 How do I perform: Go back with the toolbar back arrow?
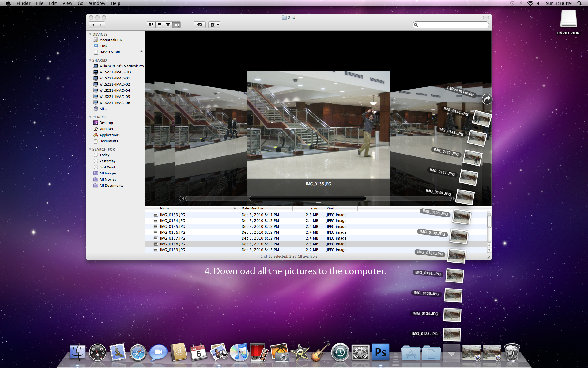(x=93, y=25)
